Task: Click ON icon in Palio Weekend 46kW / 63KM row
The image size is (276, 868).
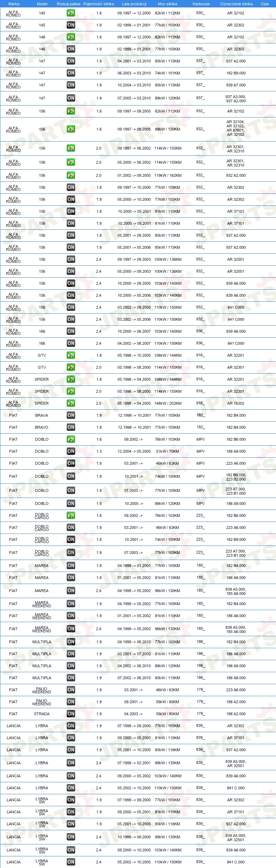Action: tap(71, 690)
